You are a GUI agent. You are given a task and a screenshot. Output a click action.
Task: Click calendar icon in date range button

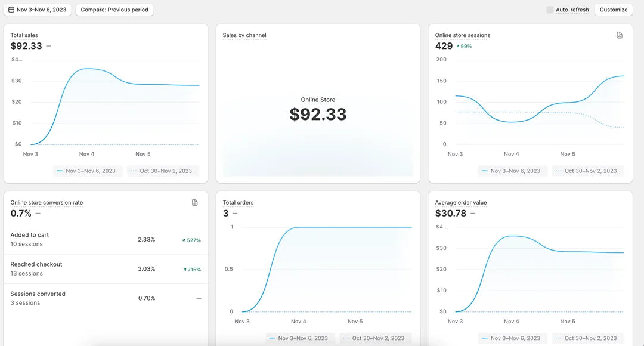point(11,10)
